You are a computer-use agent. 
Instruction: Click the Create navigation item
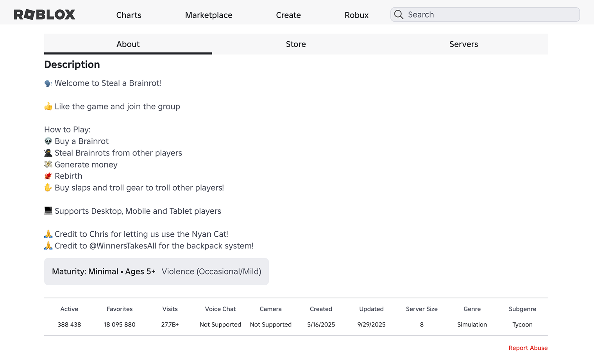tap(288, 15)
